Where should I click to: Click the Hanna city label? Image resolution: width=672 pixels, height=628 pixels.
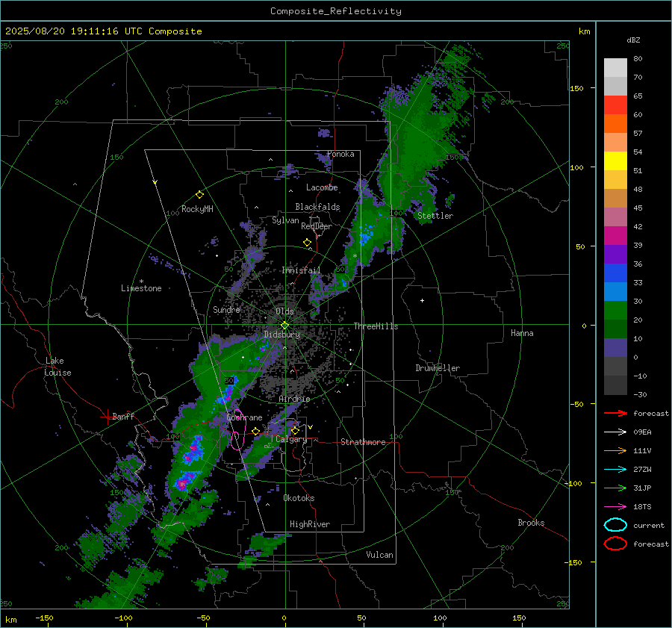tap(522, 333)
